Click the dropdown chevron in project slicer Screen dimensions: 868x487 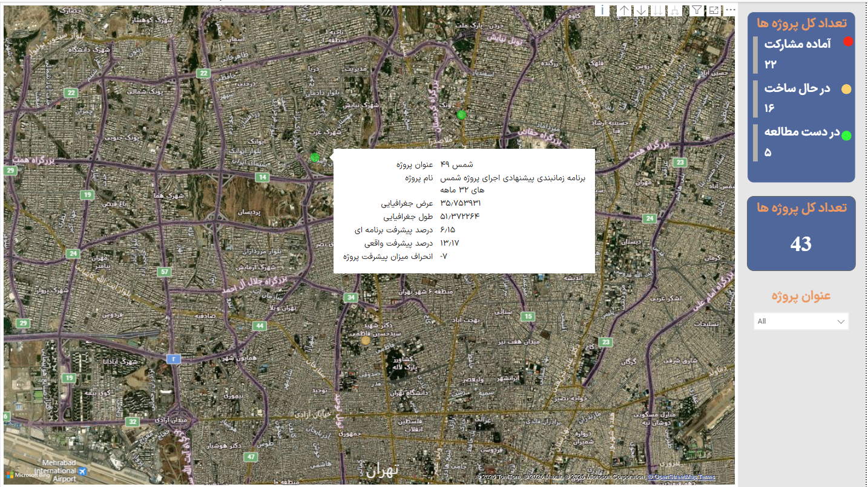pos(841,321)
